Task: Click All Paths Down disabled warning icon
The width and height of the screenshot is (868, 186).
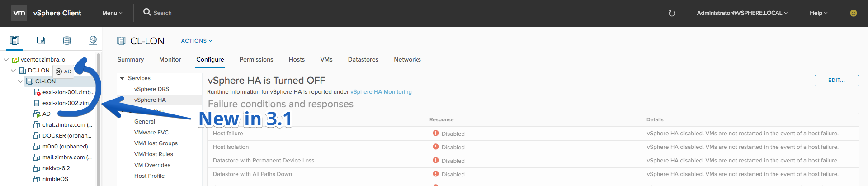Action: point(436,174)
